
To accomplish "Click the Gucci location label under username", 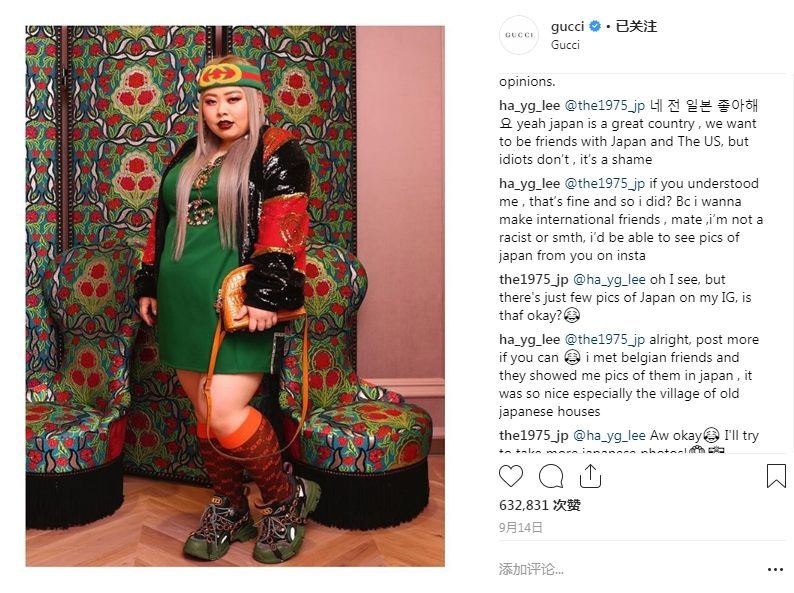I will point(565,45).
